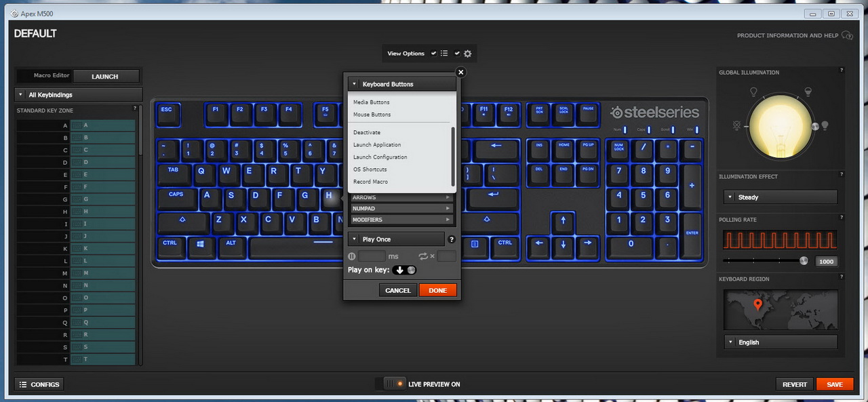Click the polling rate 1000 value box
868x402 pixels.
click(825, 262)
